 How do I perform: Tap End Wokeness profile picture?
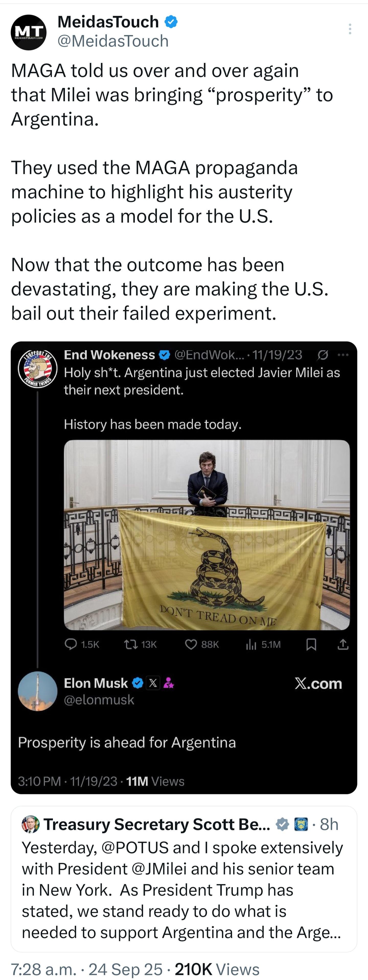(38, 369)
